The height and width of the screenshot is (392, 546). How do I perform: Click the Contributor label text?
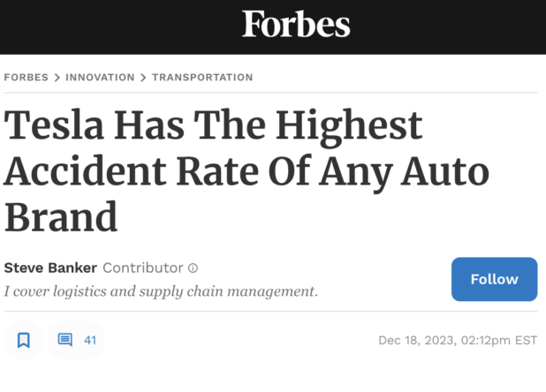143,268
